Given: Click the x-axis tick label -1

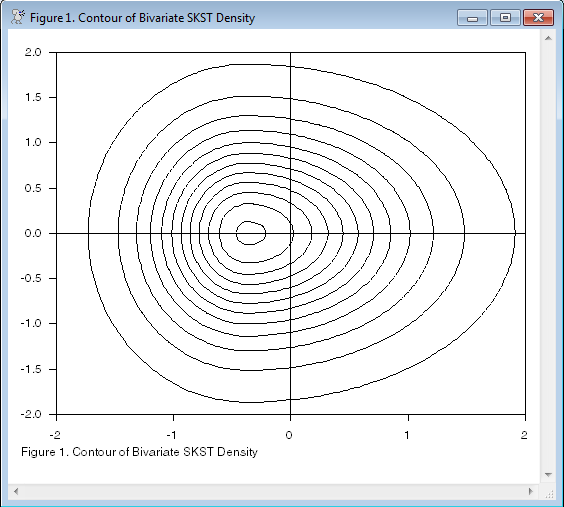Looking at the screenshot, I should pos(172,435).
